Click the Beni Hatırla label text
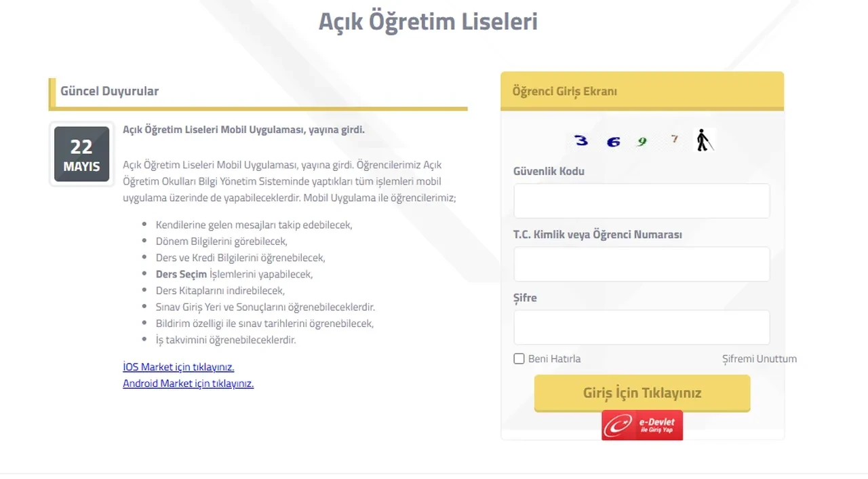The width and height of the screenshot is (868, 479). [554, 359]
